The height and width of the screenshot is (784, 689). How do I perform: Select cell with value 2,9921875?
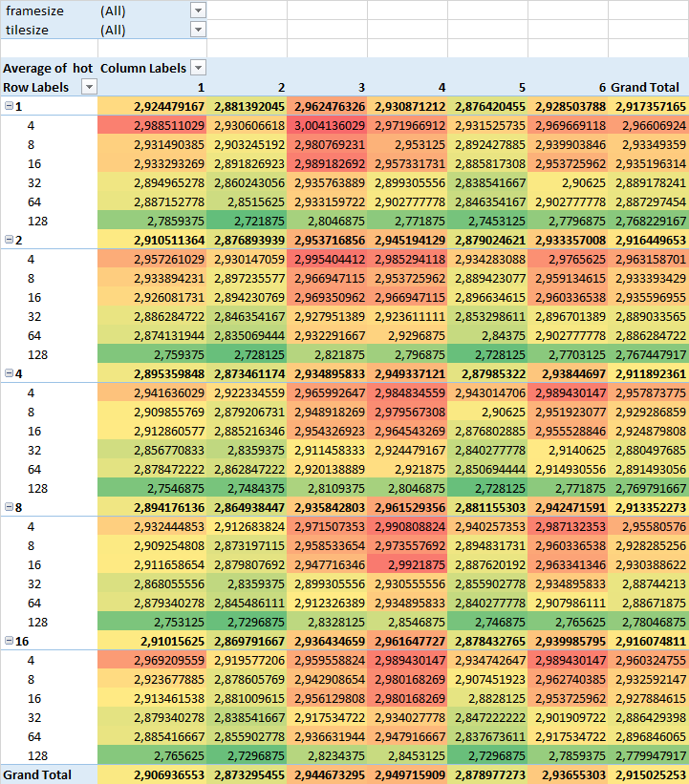tap(408, 564)
